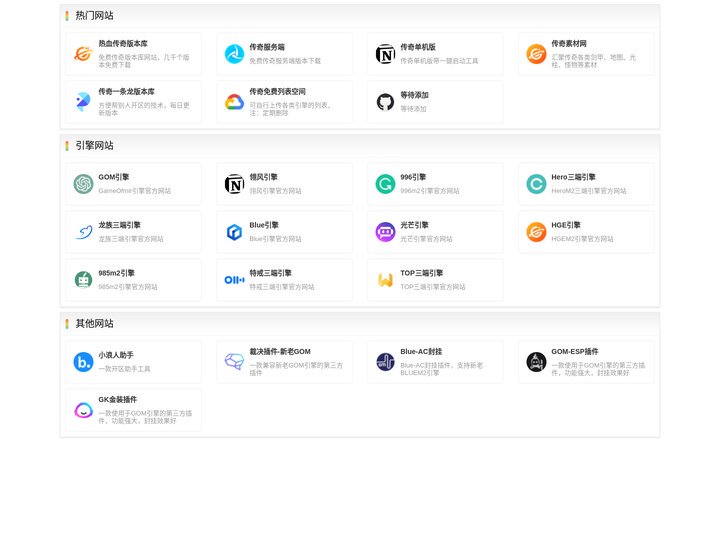
Task: Click the 龙族三端引擎 blue bird icon
Action: pos(83,232)
